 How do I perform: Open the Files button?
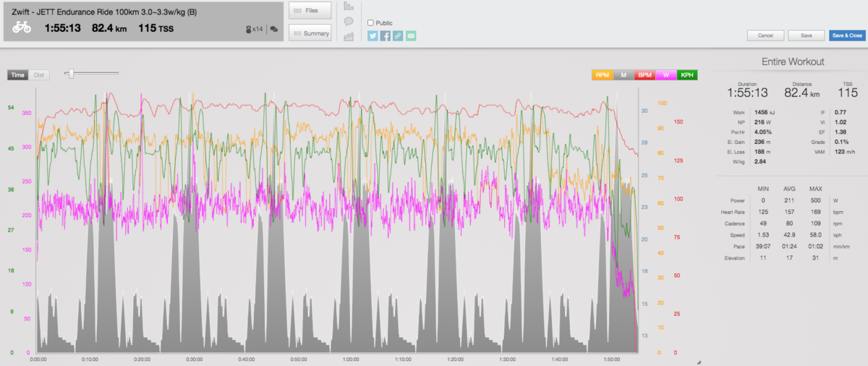[x=310, y=10]
